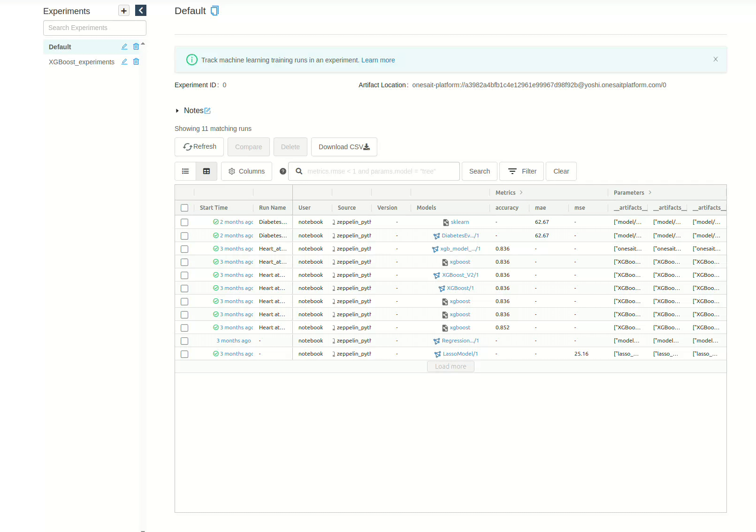Expand the Metrics column group chevron
This screenshot has height=532, width=756.
click(x=521, y=192)
